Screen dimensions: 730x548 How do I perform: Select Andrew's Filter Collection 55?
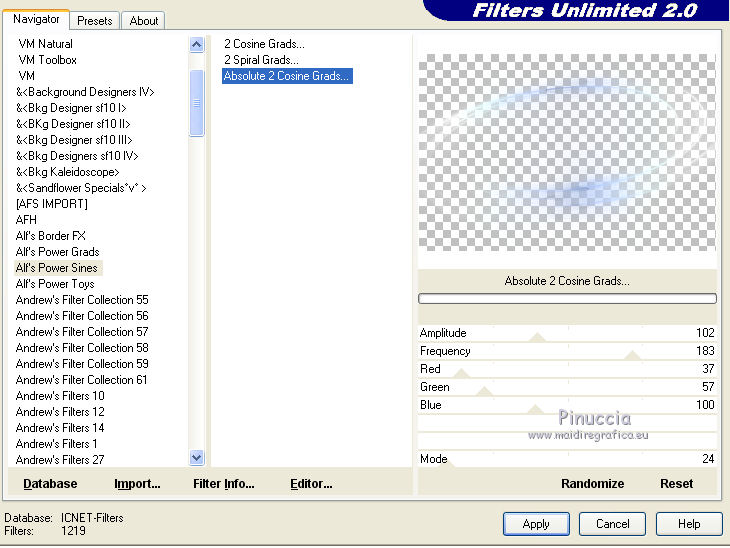point(82,300)
